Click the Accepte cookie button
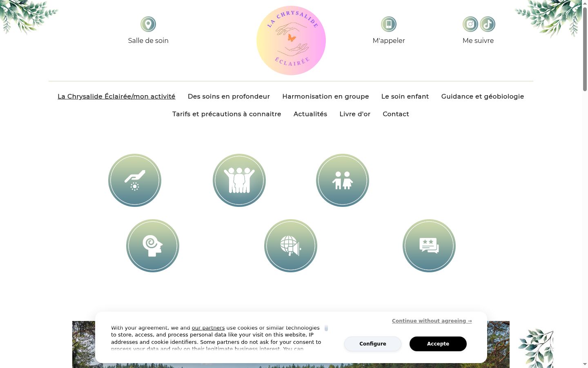The image size is (588, 368). click(x=438, y=344)
